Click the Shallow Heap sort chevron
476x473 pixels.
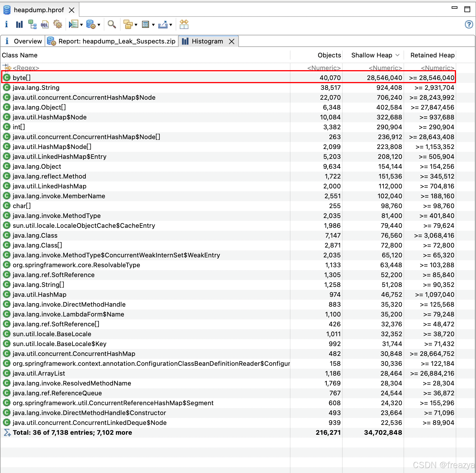click(397, 55)
